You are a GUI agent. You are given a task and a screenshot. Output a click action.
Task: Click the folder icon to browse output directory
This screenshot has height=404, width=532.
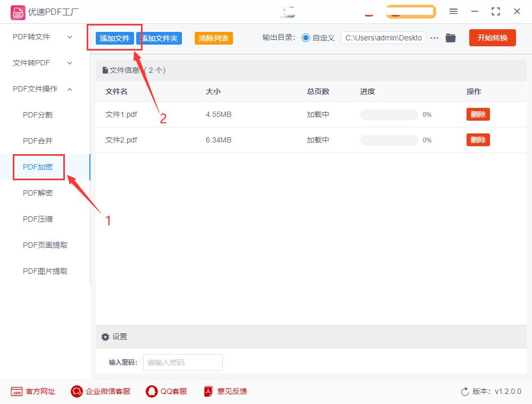click(x=450, y=38)
